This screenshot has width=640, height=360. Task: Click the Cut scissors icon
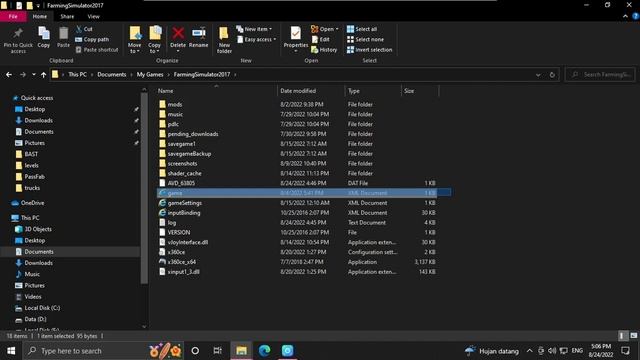click(79, 29)
